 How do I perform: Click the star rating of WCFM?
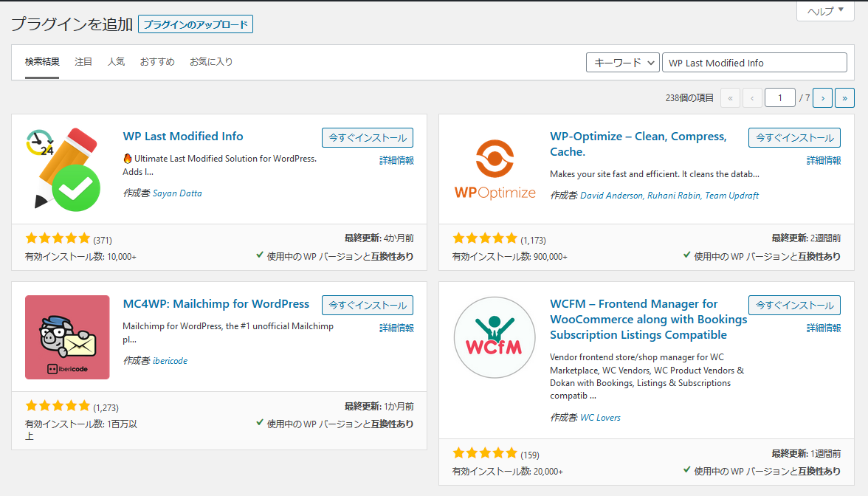(x=485, y=453)
